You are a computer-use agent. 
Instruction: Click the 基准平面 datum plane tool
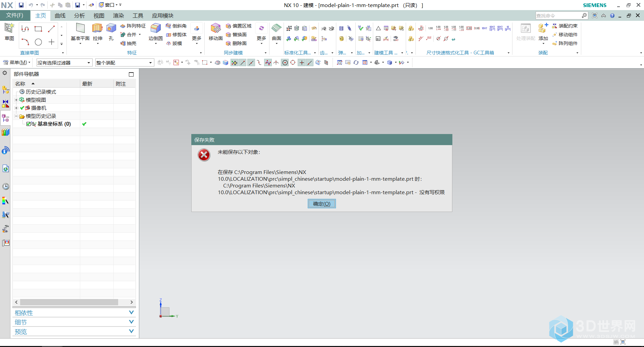click(x=80, y=32)
